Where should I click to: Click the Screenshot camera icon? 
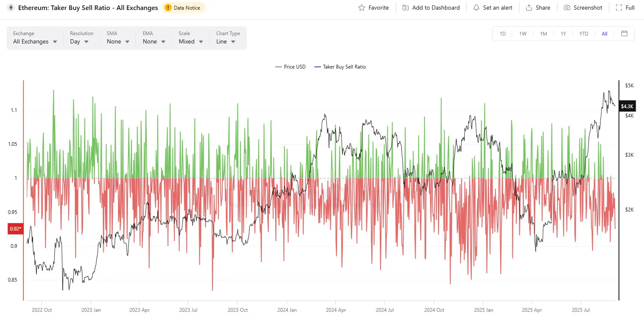click(567, 8)
